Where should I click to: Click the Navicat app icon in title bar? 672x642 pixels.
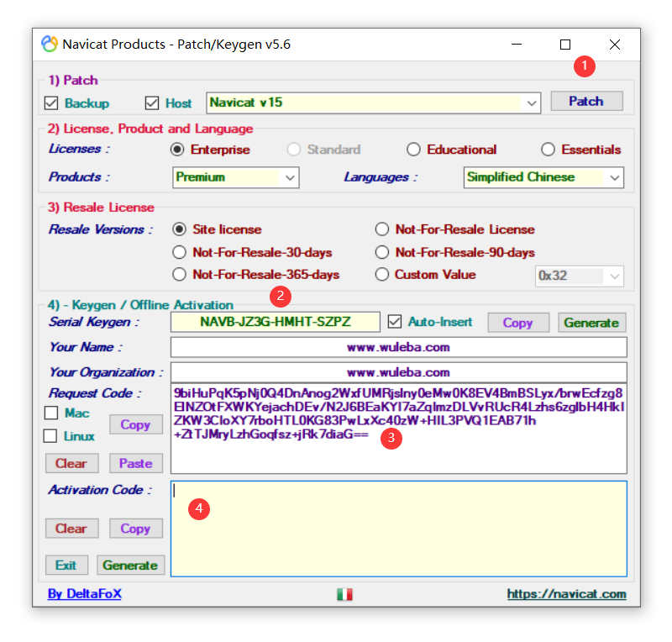click(50, 45)
